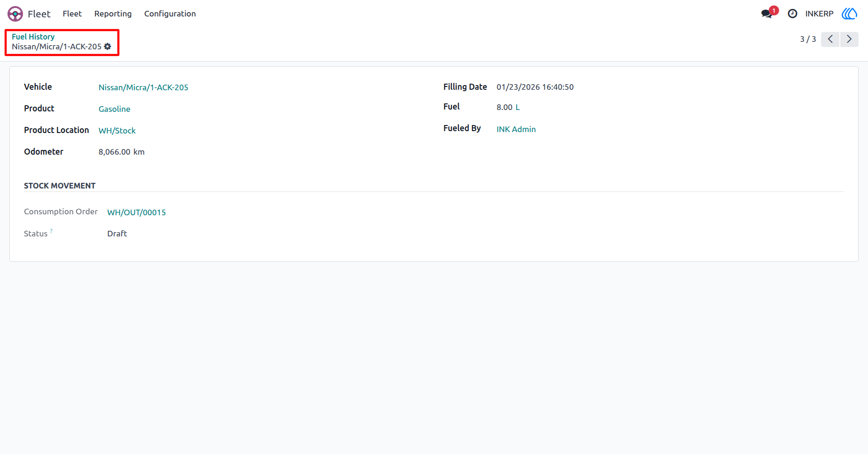The height and width of the screenshot is (454, 868).
Task: Open the INK Admin user link
Action: pyautogui.click(x=516, y=129)
